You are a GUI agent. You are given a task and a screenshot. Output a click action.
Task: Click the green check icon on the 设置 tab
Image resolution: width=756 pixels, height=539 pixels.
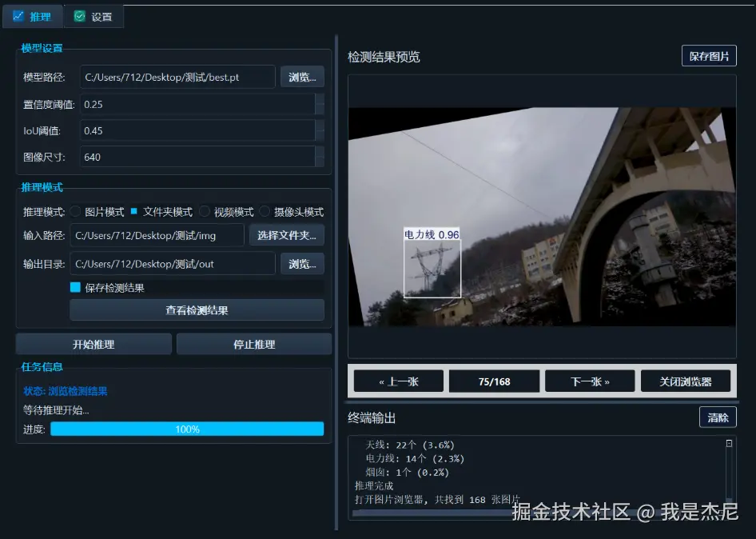click(x=78, y=15)
